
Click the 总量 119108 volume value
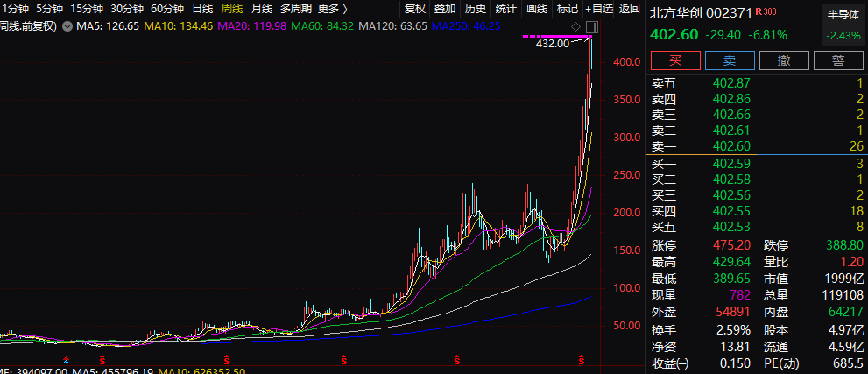pos(842,295)
